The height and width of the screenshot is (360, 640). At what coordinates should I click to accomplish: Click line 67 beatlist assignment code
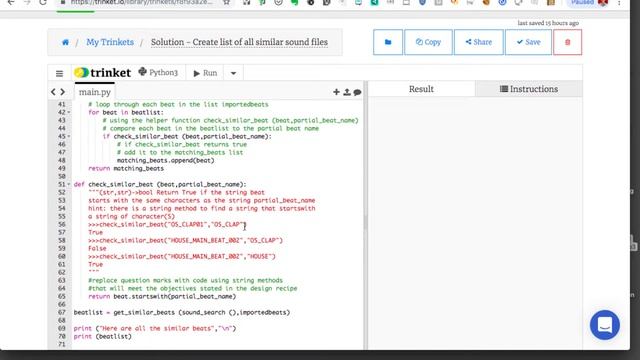182,312
